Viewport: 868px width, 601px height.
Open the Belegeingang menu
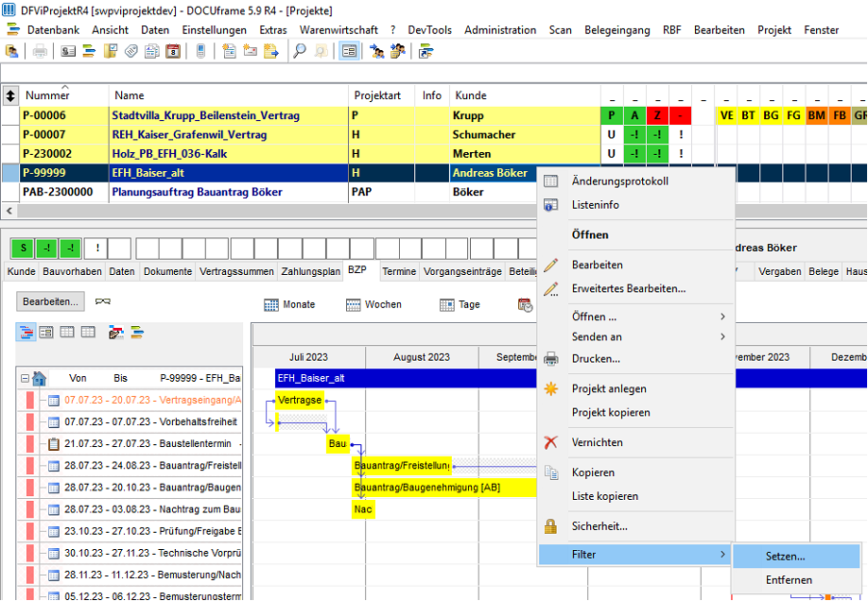point(617,30)
